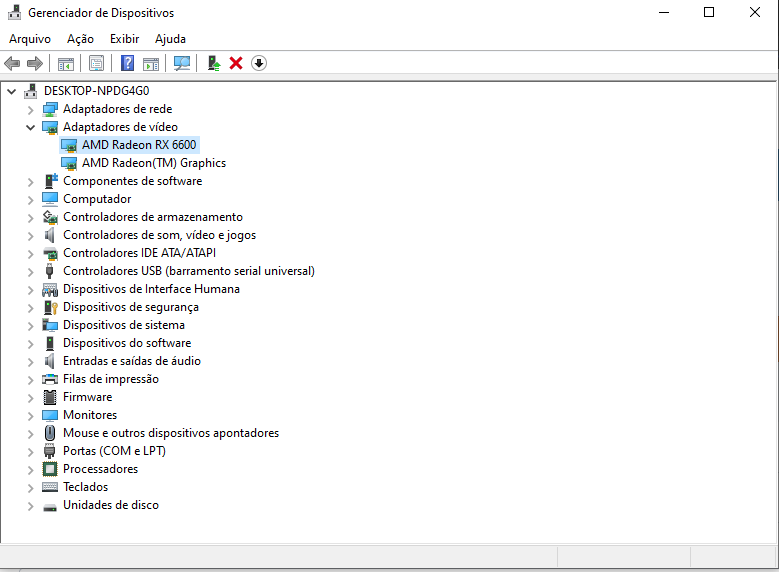
Task: Click the Controladores USB plug icon
Action: click(49, 271)
